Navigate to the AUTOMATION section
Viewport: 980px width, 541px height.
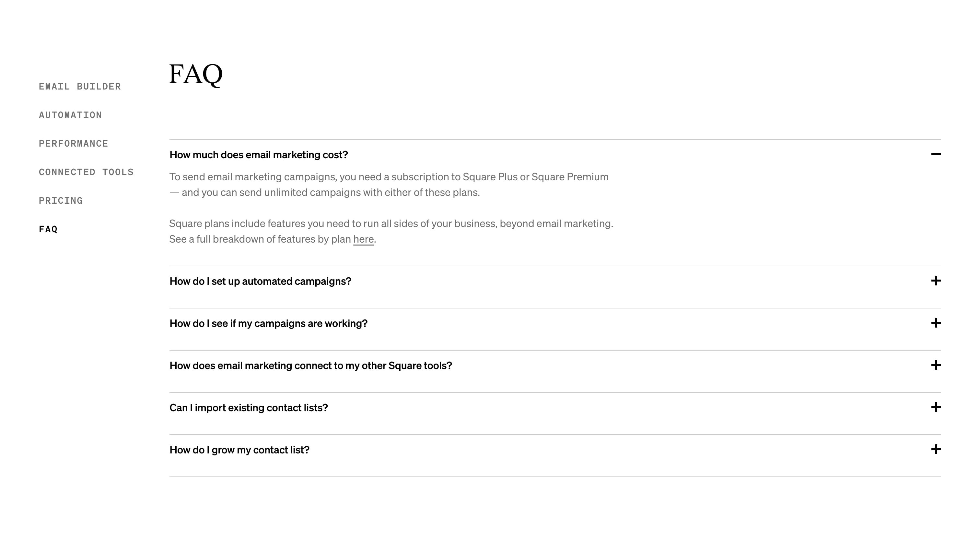coord(70,115)
